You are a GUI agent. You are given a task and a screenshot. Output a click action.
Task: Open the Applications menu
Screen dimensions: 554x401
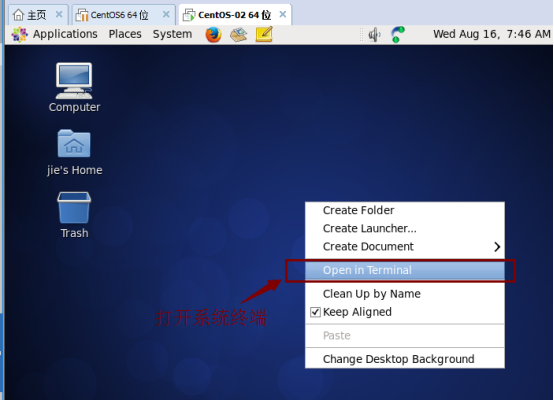[65, 34]
